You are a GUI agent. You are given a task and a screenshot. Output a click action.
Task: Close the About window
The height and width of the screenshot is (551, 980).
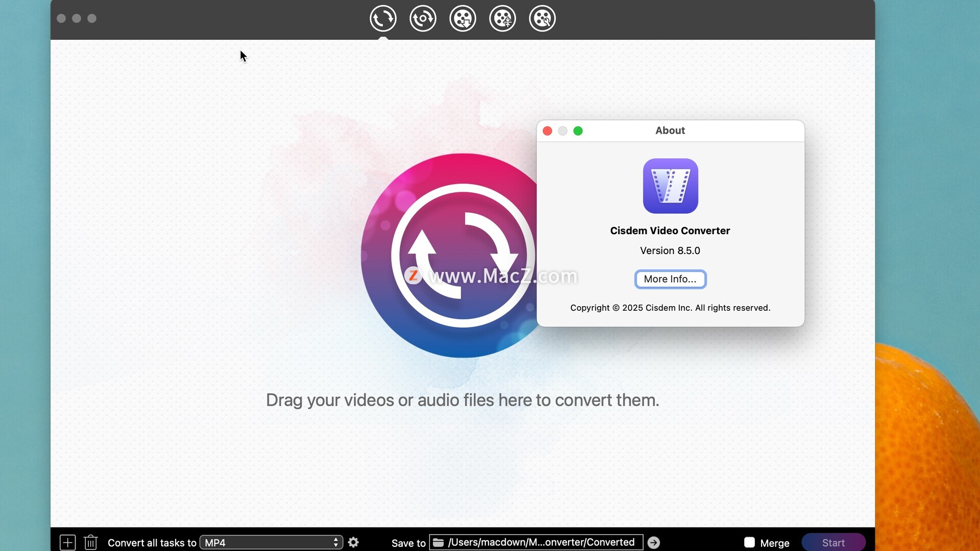coord(547,131)
